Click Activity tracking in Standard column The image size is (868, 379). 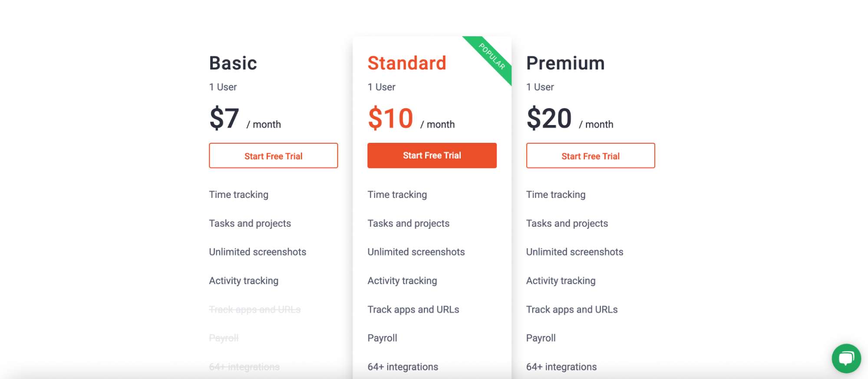(x=402, y=280)
